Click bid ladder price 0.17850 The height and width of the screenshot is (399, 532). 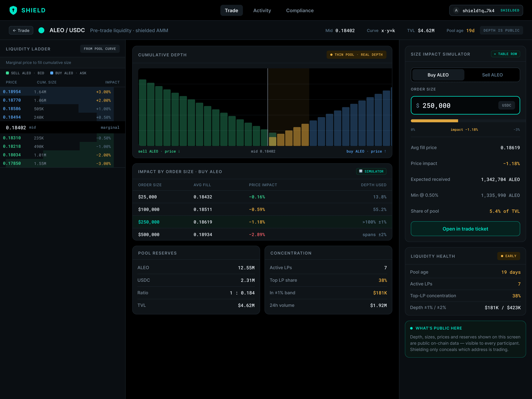coord(12,163)
